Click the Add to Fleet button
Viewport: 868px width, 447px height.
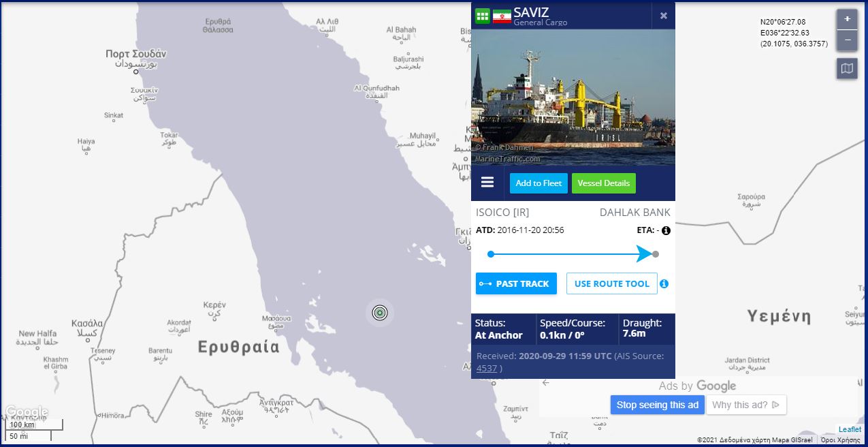tap(538, 183)
